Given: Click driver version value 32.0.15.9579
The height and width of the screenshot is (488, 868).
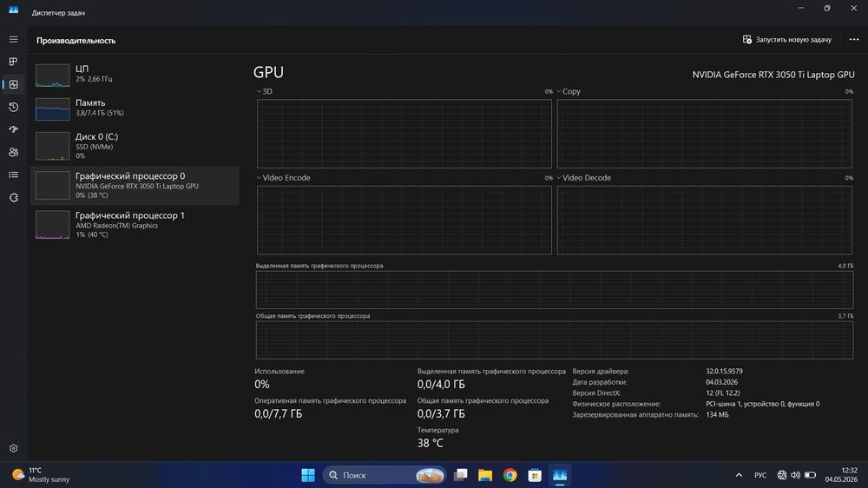Looking at the screenshot, I should (x=724, y=371).
